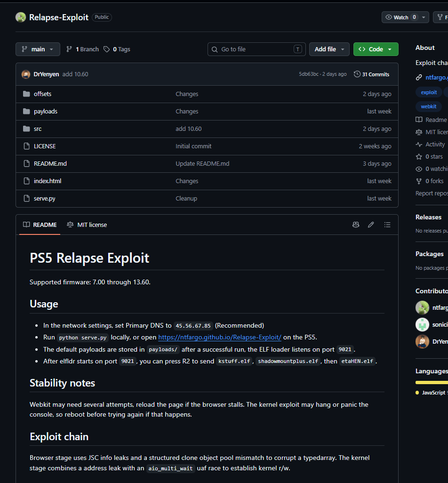Open the Activity link in About
This screenshot has width=448, height=483.
pyautogui.click(x=430, y=145)
